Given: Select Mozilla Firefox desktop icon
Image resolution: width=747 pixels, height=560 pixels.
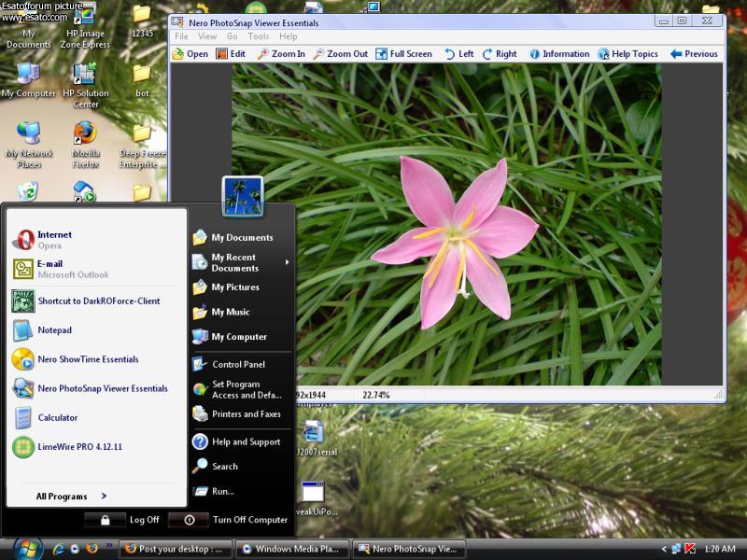Looking at the screenshot, I should (86, 146).
